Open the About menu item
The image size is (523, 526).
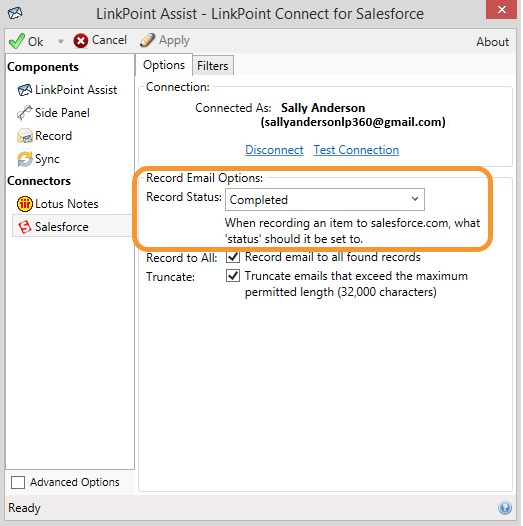(492, 42)
